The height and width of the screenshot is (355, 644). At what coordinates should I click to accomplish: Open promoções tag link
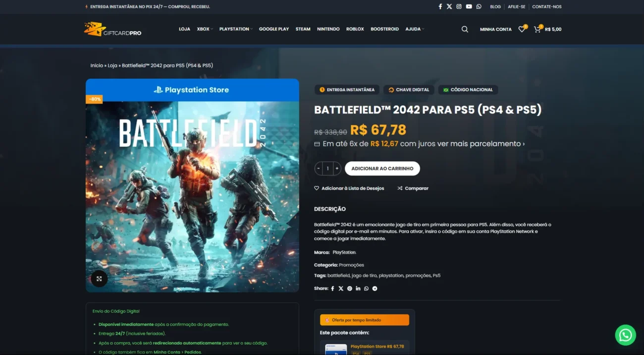[x=418, y=276]
